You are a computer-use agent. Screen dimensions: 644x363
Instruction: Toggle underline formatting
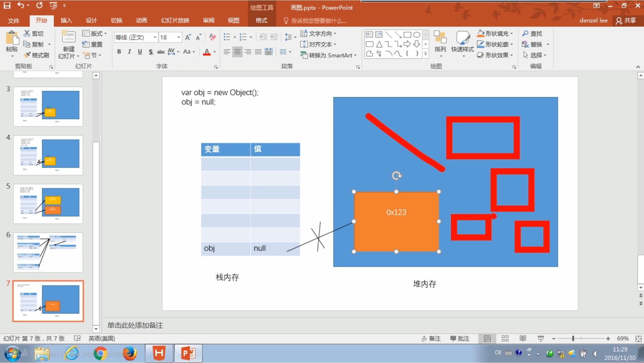coord(140,52)
